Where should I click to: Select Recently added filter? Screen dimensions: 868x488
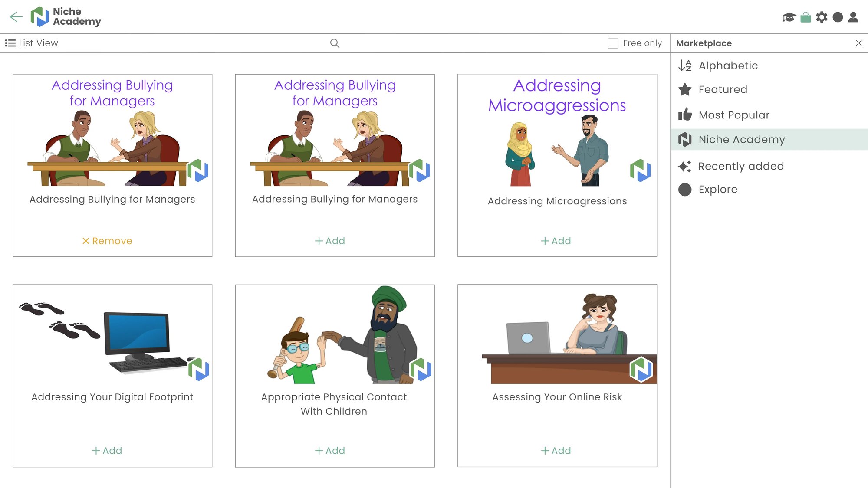742,166
